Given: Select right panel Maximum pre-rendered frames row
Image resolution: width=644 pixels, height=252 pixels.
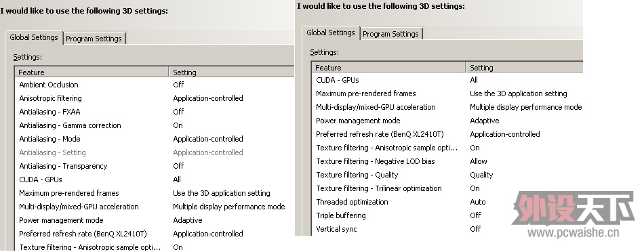Looking at the screenshot, I should (447, 93).
